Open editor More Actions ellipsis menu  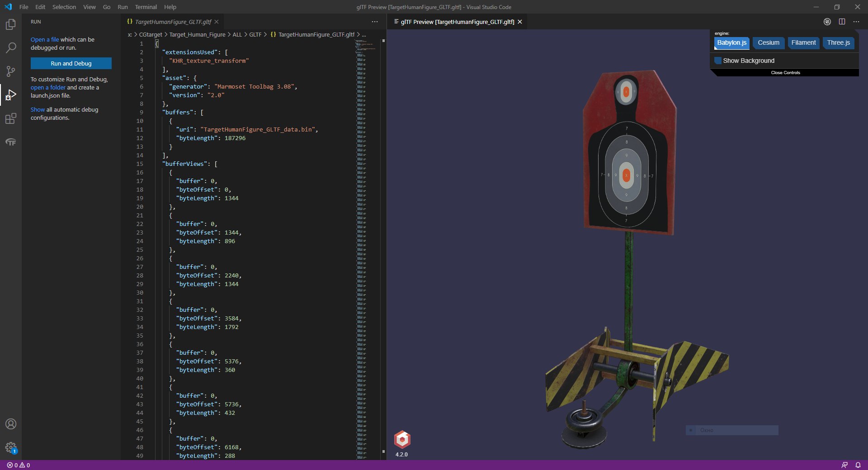(x=374, y=22)
